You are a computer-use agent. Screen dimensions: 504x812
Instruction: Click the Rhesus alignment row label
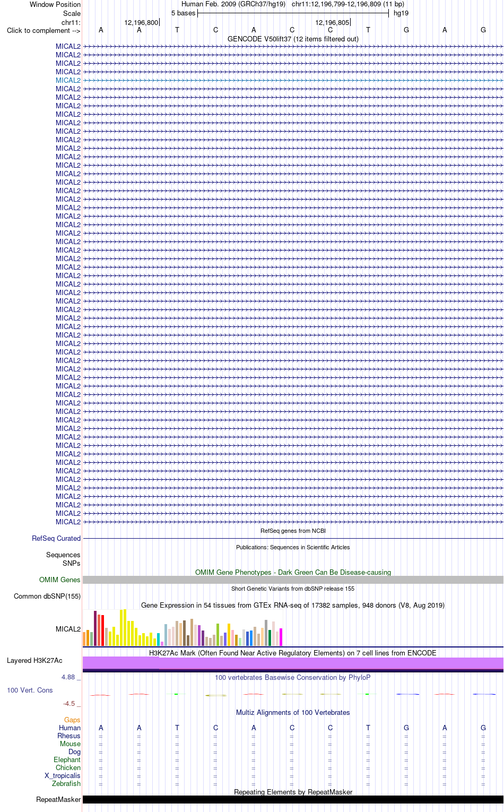point(69,736)
